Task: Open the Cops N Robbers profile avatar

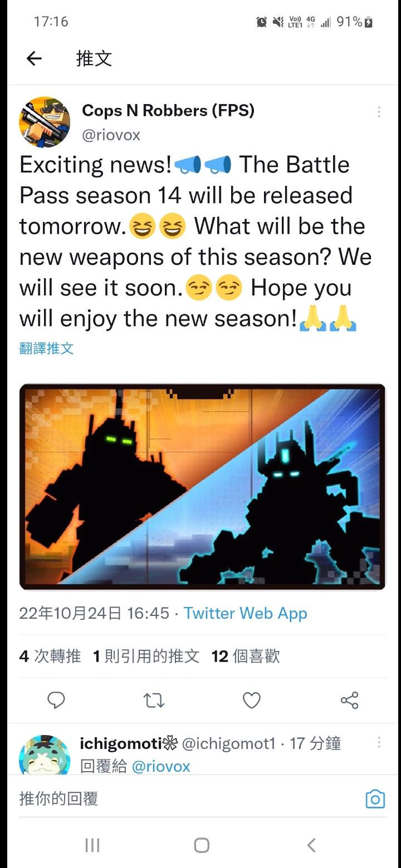Action: 45,122
